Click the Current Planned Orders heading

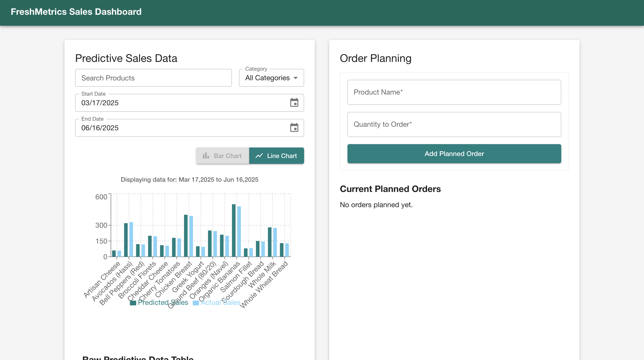pos(390,189)
